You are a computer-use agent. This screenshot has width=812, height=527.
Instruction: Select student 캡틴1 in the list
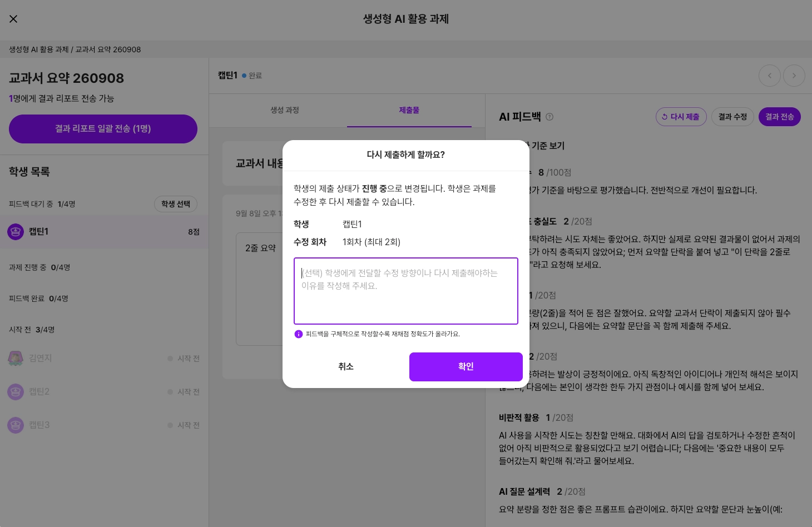104,232
